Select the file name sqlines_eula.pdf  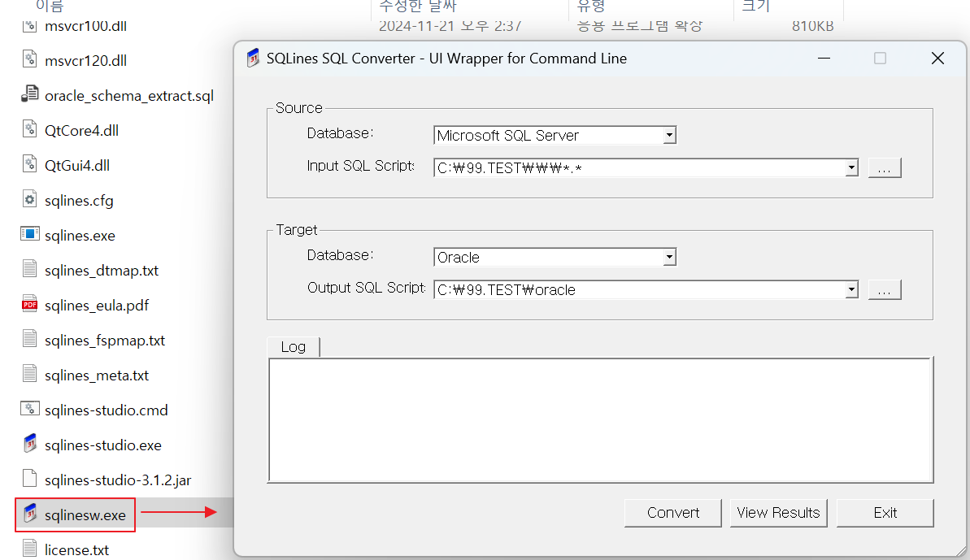coord(97,306)
